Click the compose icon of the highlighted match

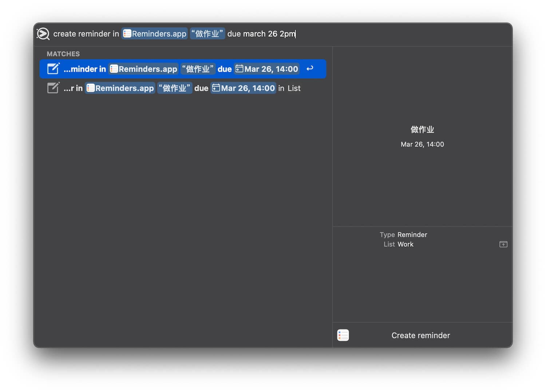(x=53, y=68)
